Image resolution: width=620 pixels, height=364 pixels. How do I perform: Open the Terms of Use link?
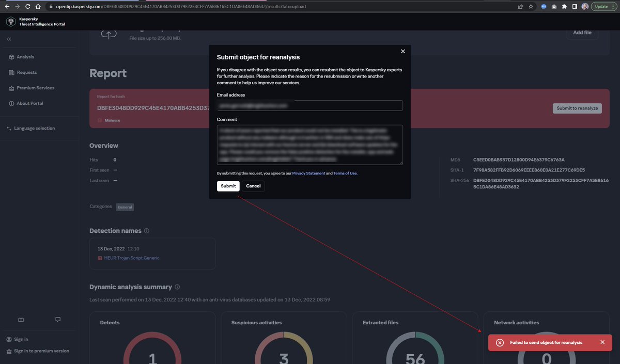click(x=345, y=173)
